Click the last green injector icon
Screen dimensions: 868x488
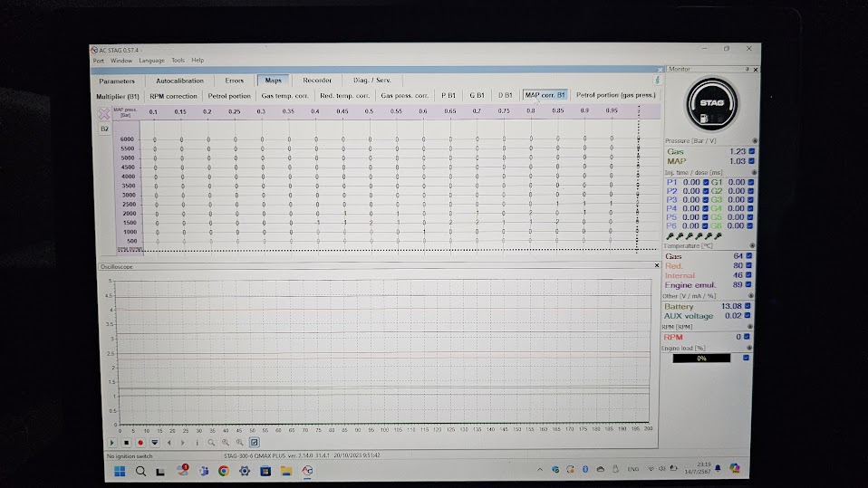point(718,236)
